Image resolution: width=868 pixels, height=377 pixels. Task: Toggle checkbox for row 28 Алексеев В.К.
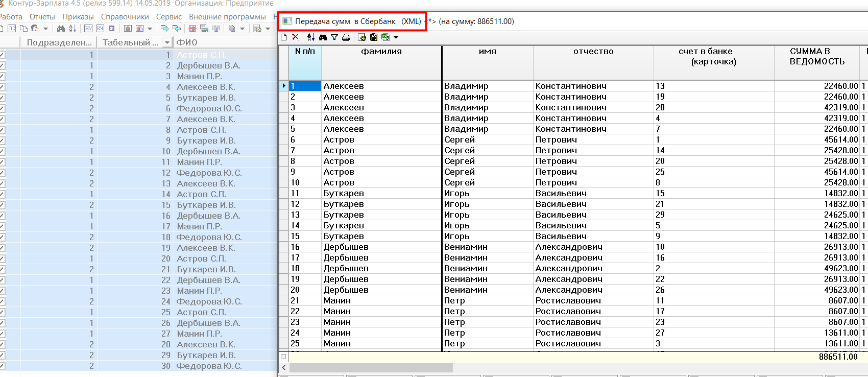[x=2, y=344]
